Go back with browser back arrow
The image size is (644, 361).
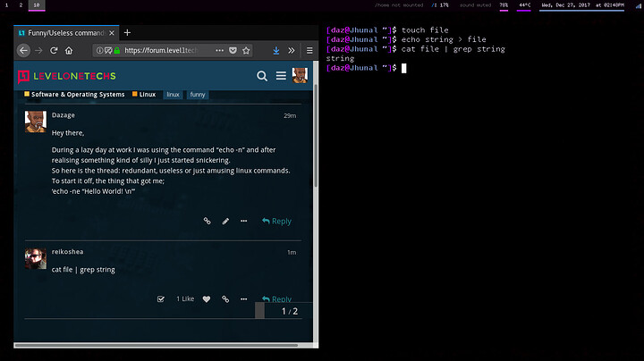pyautogui.click(x=24, y=50)
